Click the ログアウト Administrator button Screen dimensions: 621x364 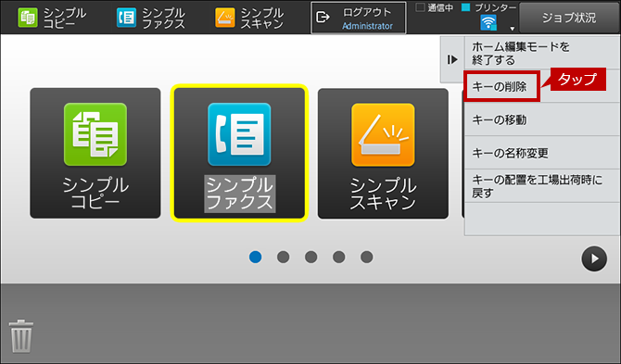click(359, 19)
